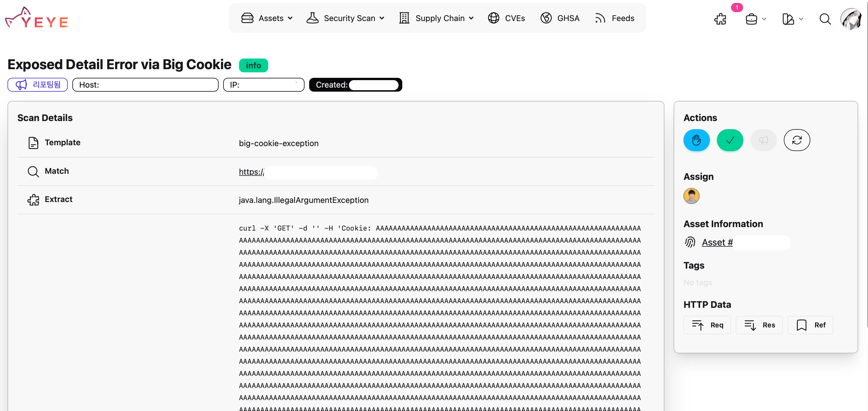Show the HTTP Req data

[x=707, y=325]
